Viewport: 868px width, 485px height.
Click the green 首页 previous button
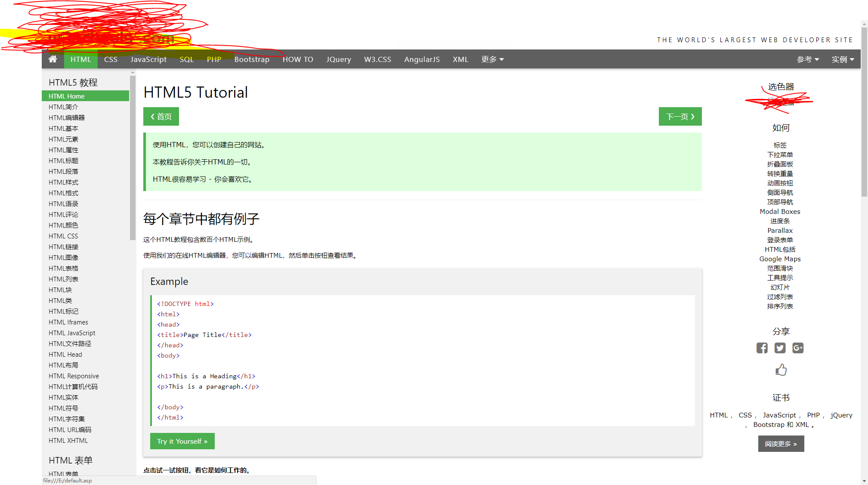click(x=161, y=117)
